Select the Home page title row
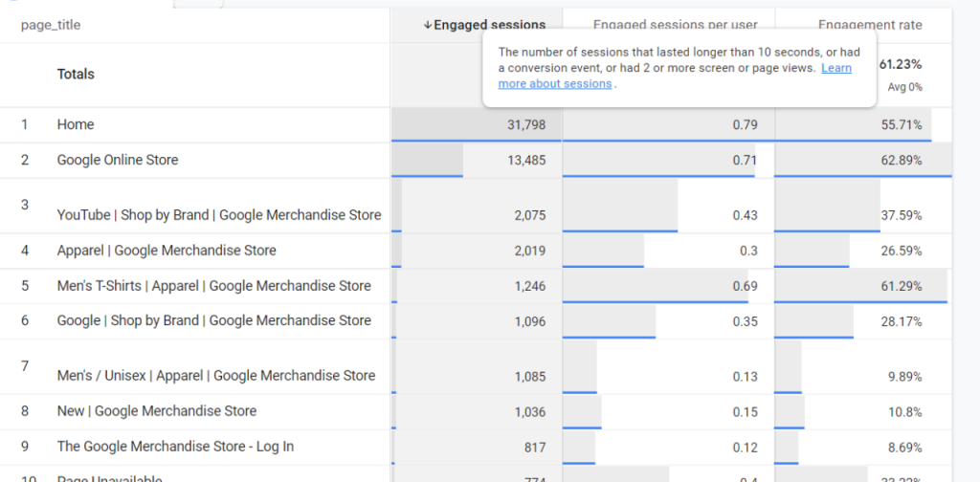The height and width of the screenshot is (482, 980). (x=76, y=124)
